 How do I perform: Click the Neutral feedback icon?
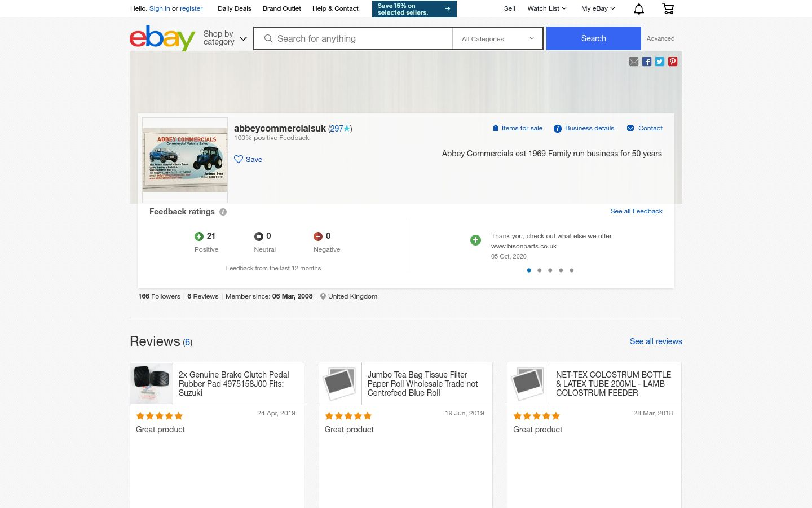point(259,237)
